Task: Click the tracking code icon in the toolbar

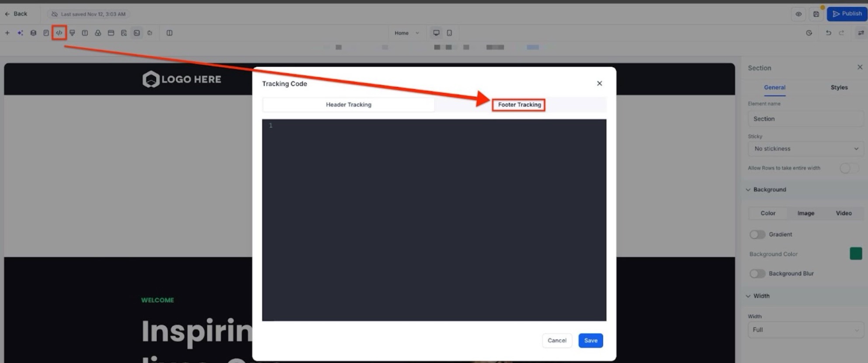Action: [59, 33]
